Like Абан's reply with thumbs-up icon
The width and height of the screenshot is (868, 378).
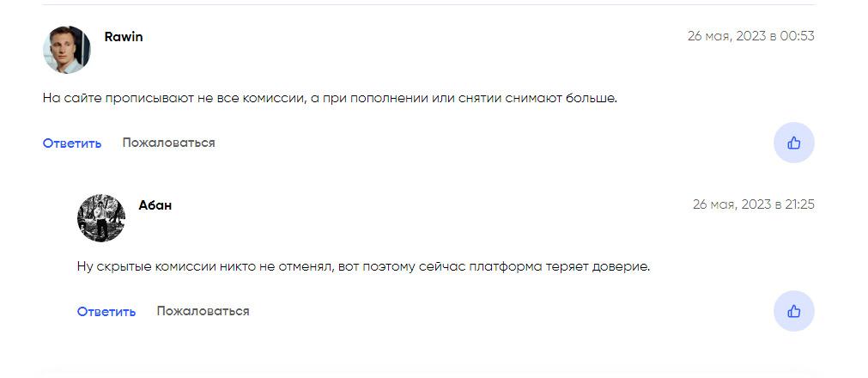(793, 312)
